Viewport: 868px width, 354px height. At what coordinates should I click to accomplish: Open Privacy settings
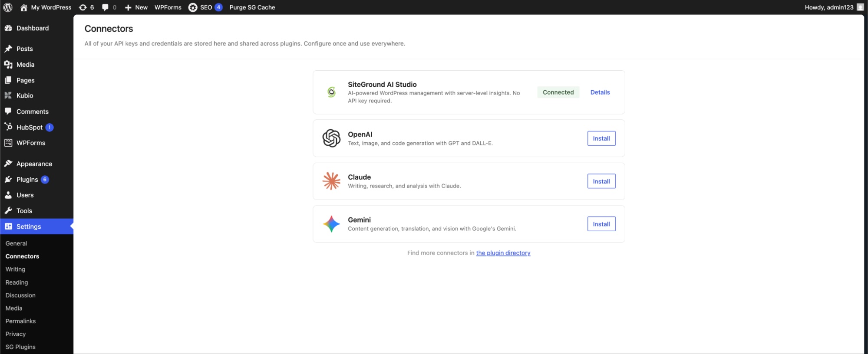(x=16, y=334)
